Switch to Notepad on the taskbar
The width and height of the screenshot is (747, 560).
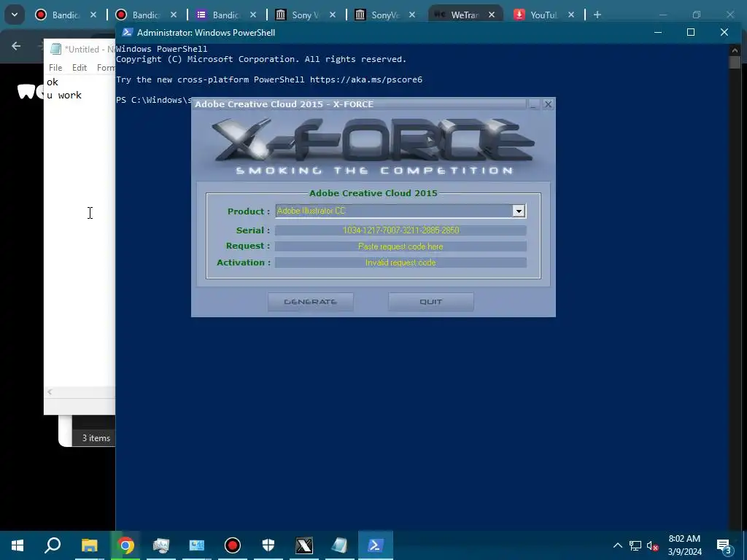340,545
